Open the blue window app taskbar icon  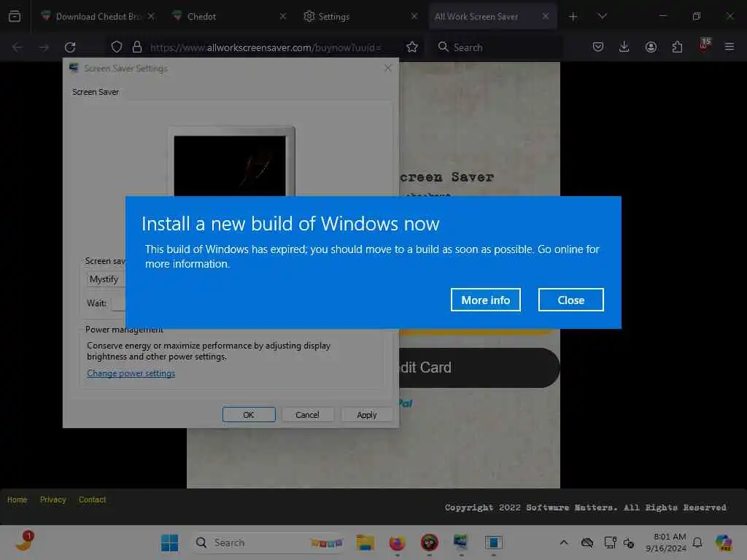494,542
